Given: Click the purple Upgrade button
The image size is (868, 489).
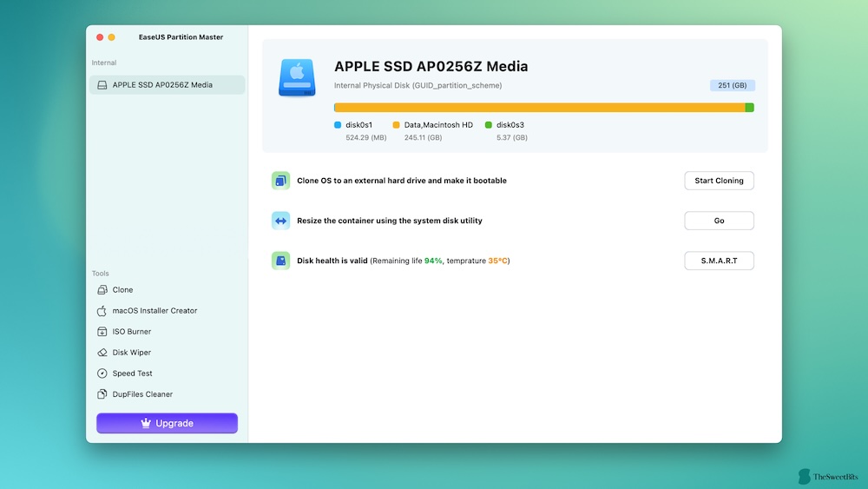Looking at the screenshot, I should tap(168, 423).
